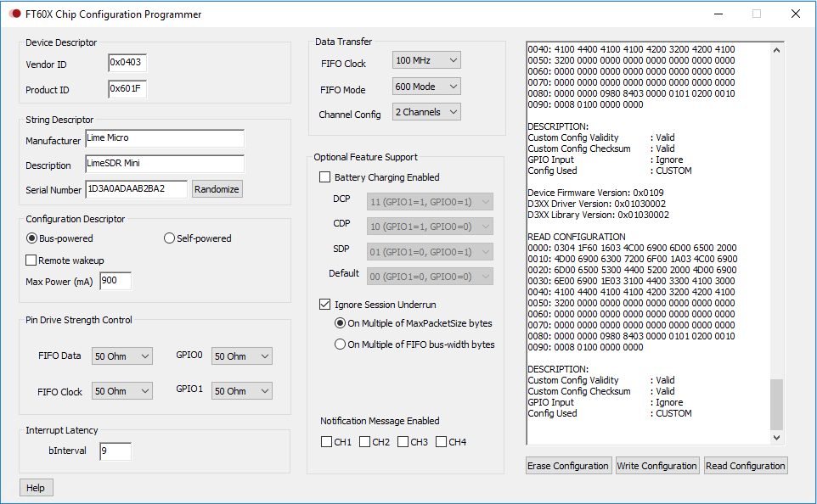Image resolution: width=817 pixels, height=504 pixels.
Task: Enable CH1 notification message checkbox
Action: pos(327,442)
